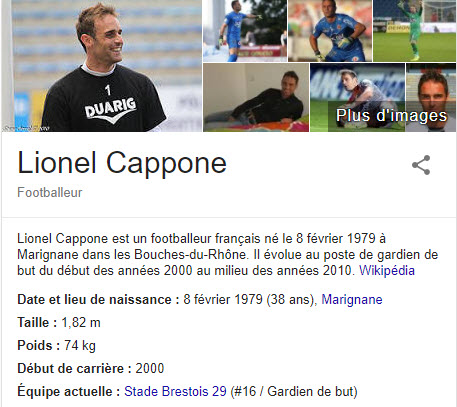This screenshot has width=457, height=407.
Task: Select the close-up face thumbnail at far right
Action: pos(431,97)
